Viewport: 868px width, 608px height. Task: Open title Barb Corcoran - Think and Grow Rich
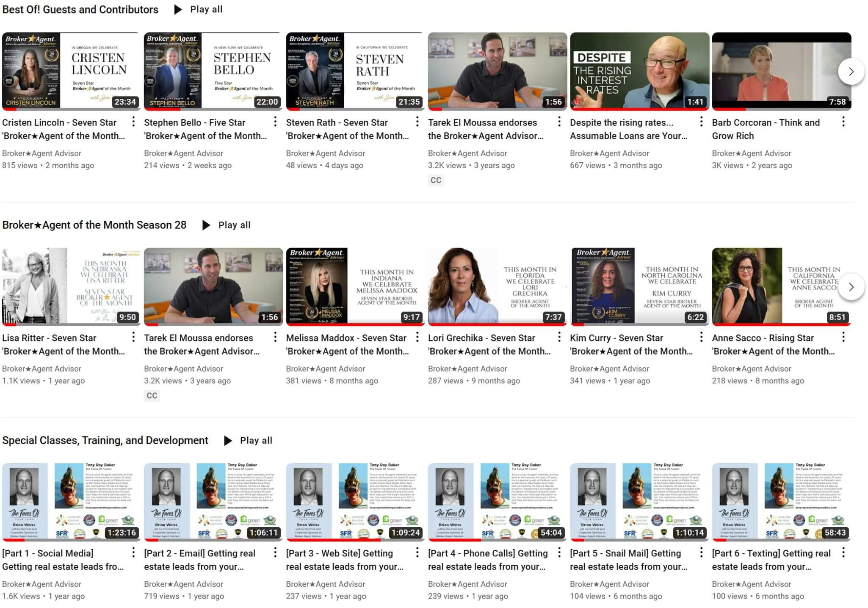(766, 129)
